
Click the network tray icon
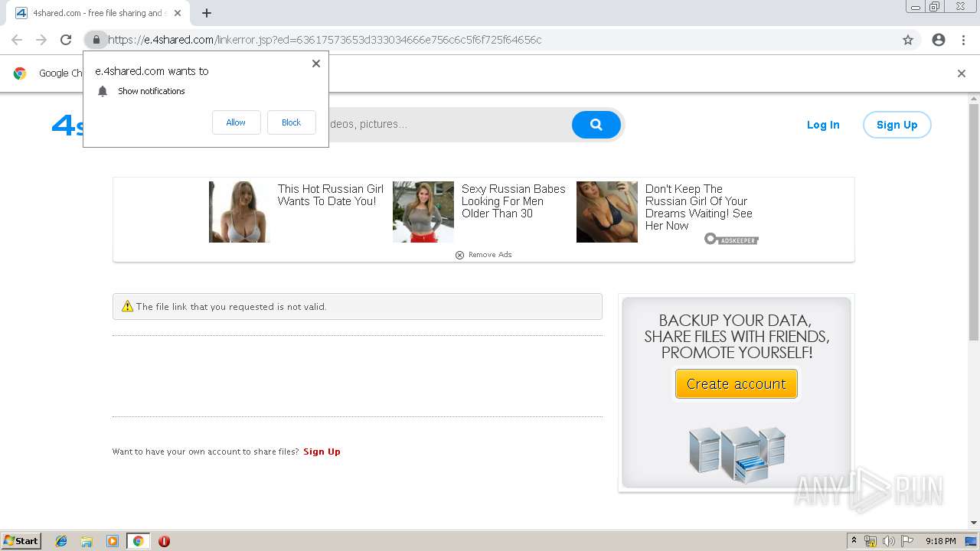coord(871,541)
